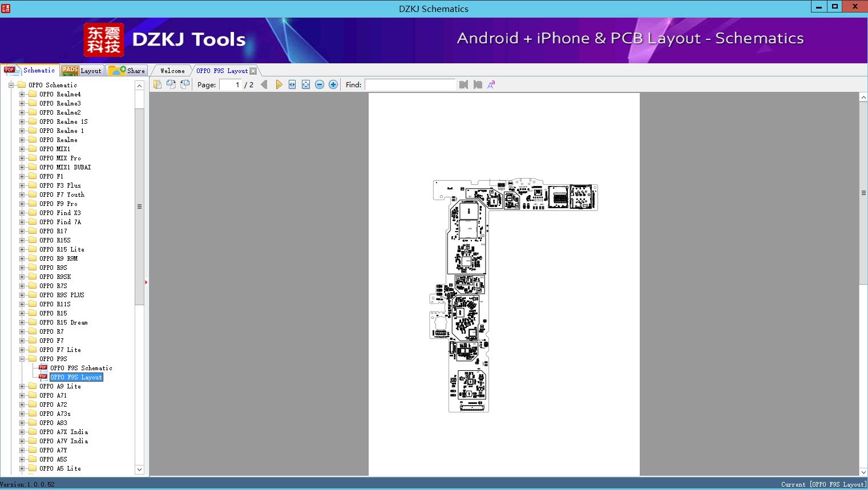Viewport: 868px width, 490px height.
Task: Select the OPPO Realme 1S folder
Action: coord(63,122)
